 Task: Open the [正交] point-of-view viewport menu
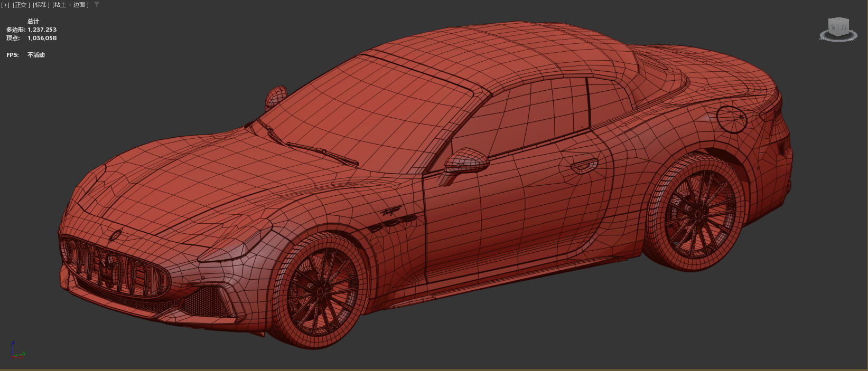(x=20, y=5)
